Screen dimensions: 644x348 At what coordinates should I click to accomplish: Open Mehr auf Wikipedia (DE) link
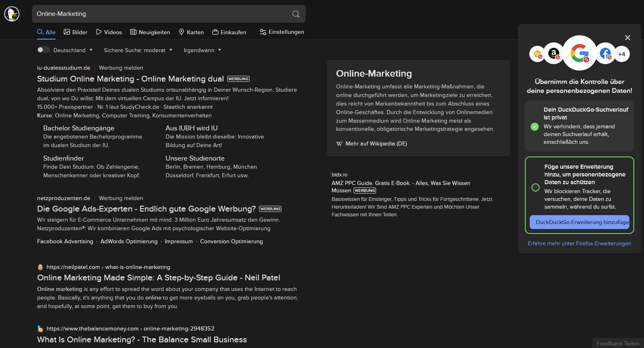376,144
